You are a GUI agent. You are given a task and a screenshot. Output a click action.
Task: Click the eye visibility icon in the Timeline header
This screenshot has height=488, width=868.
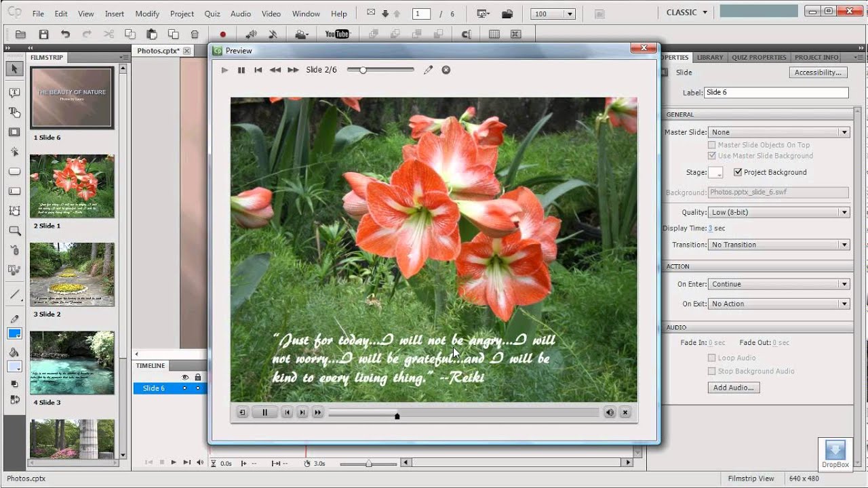(x=184, y=378)
